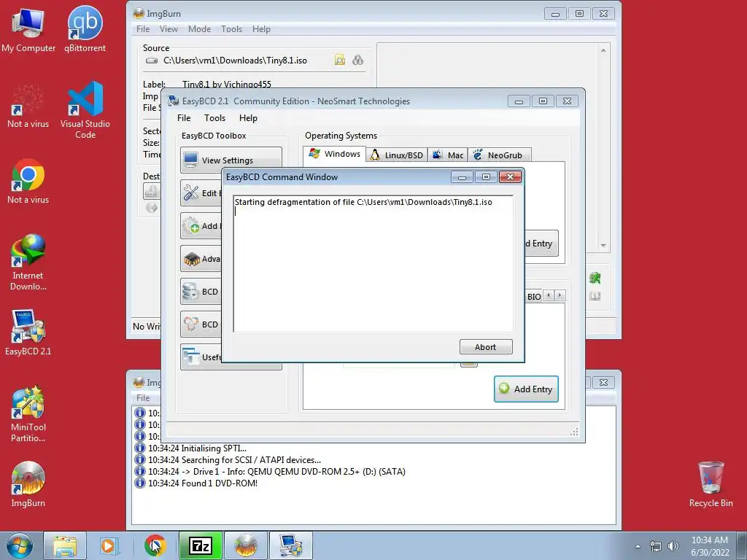Click the clock showing 10:34 AM

coord(709,545)
